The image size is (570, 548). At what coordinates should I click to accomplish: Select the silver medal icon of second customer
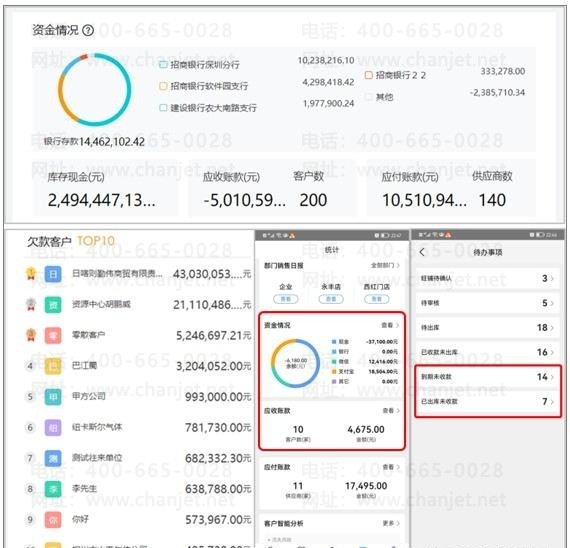[x=31, y=304]
